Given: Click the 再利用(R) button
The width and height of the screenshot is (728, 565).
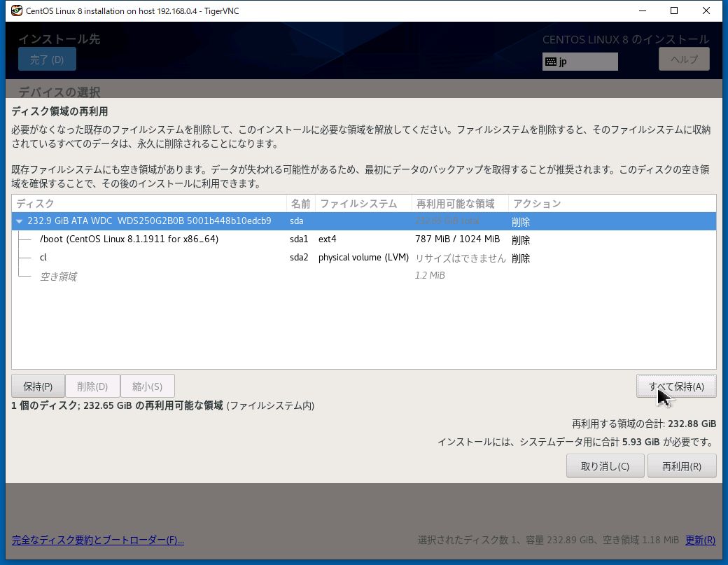Looking at the screenshot, I should click(682, 466).
